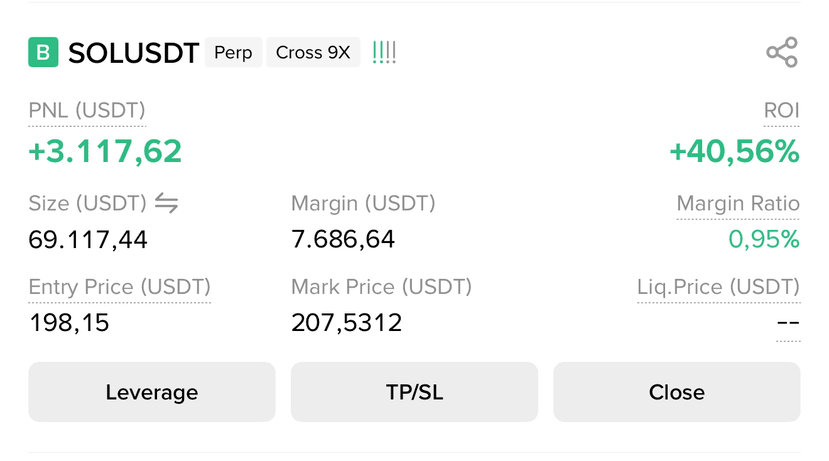Tap the Perp contract type tag
The height and width of the screenshot is (461, 829).
[x=233, y=52]
